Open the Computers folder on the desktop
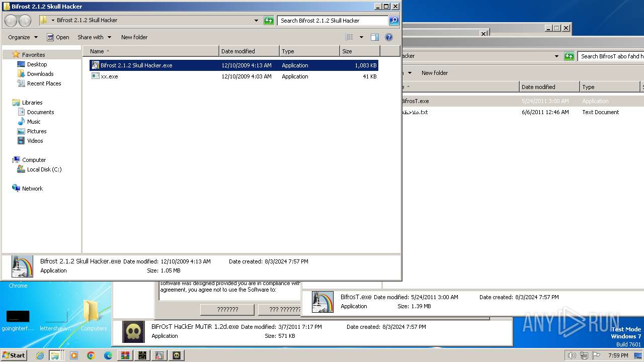 94,316
